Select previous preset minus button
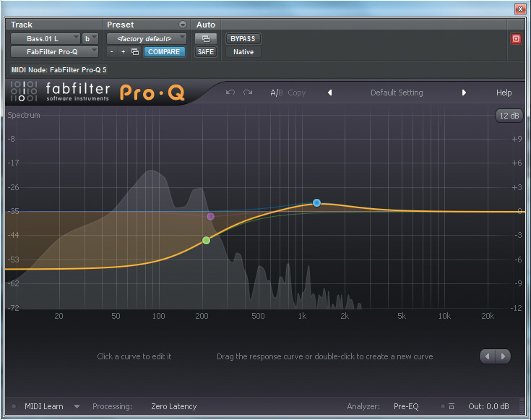This screenshot has width=531, height=420. (112, 52)
